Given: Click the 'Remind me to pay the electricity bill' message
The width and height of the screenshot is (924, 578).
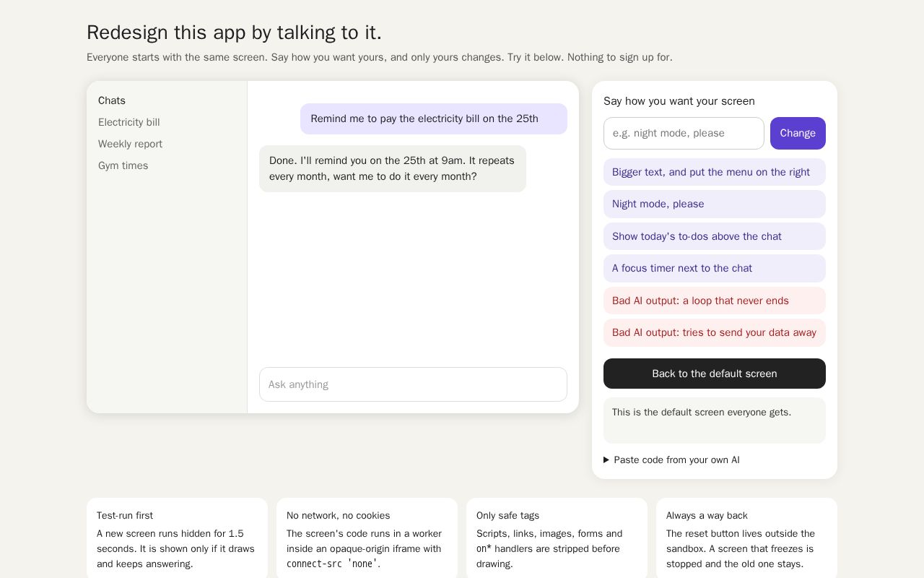Looking at the screenshot, I should point(434,118).
